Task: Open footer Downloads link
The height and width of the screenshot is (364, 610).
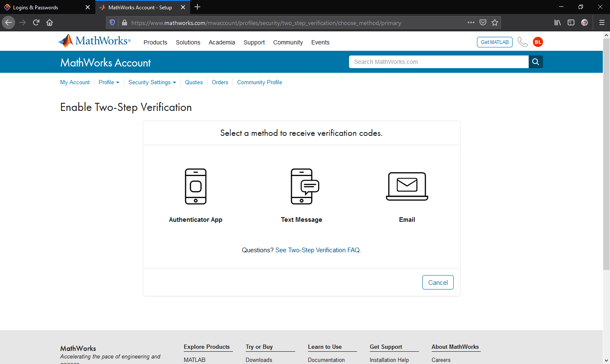Action: click(x=259, y=360)
